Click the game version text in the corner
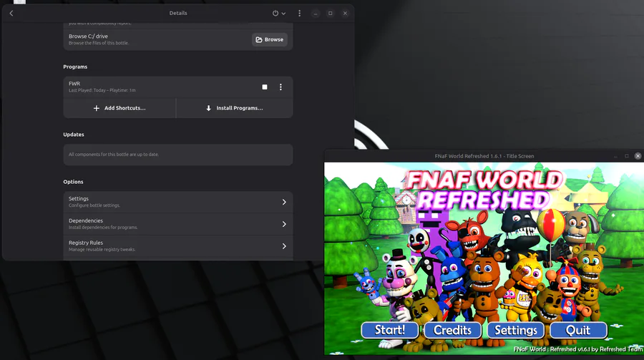 coord(578,349)
